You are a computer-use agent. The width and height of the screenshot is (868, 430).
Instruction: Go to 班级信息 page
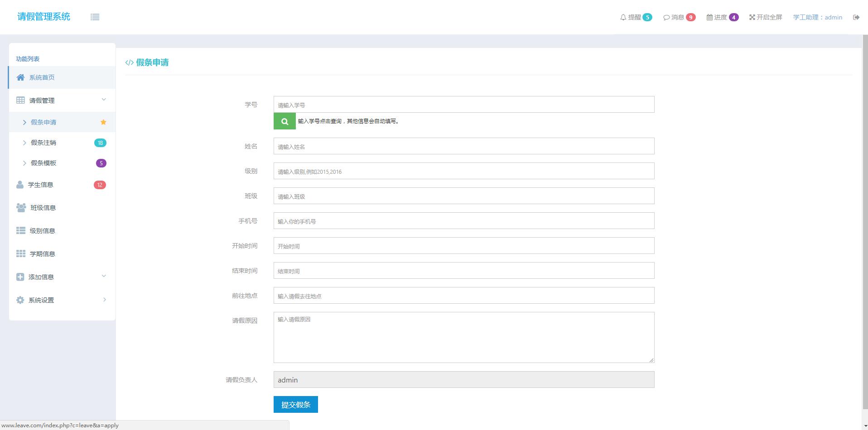[62, 208]
